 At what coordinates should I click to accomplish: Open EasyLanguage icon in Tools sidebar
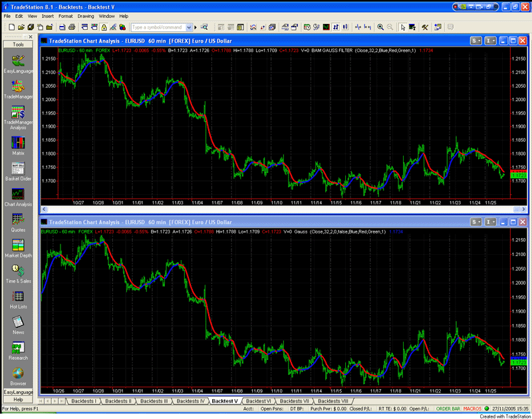coord(18,61)
